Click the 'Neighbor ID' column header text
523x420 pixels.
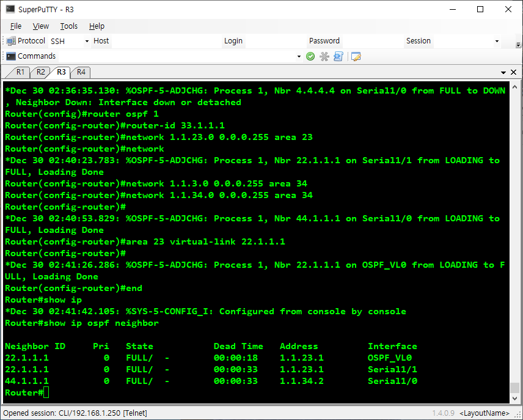click(x=35, y=346)
